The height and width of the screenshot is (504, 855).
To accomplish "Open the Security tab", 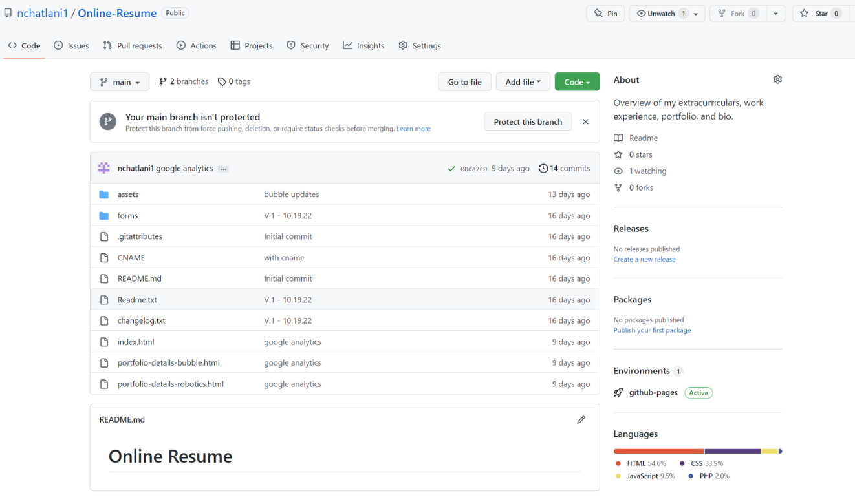I will tap(308, 46).
